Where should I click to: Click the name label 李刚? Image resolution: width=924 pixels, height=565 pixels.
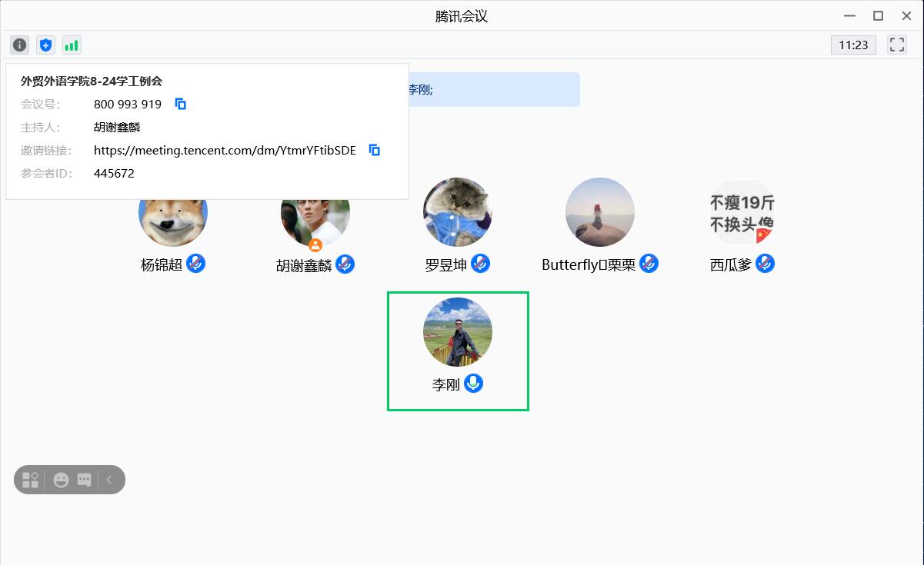point(446,385)
